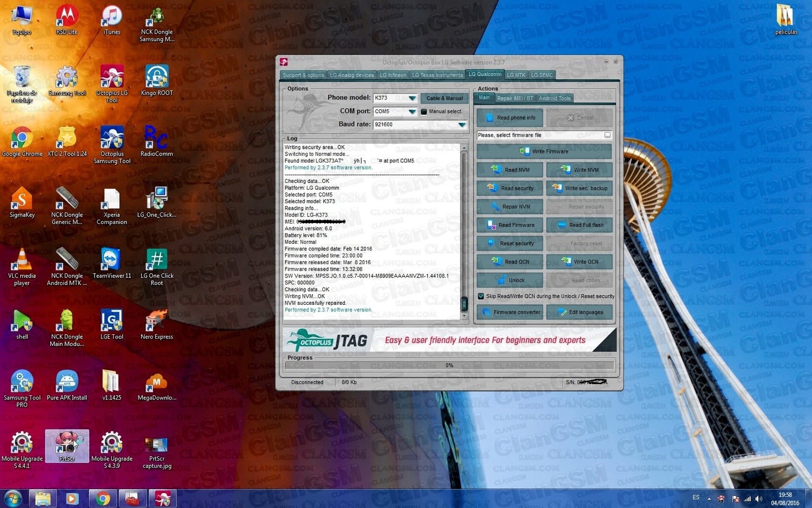Launch LG_One_Click desktop shortcut
This screenshot has width=812, height=508.
click(x=157, y=203)
